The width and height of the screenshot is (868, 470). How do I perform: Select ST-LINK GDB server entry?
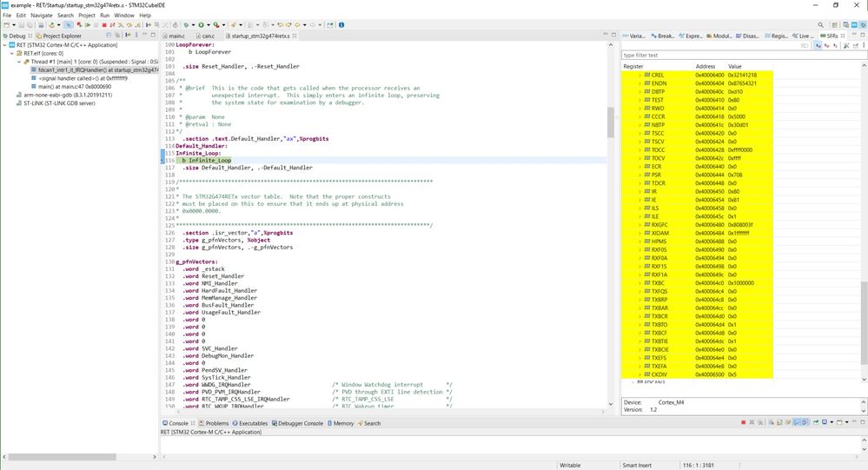coord(56,103)
